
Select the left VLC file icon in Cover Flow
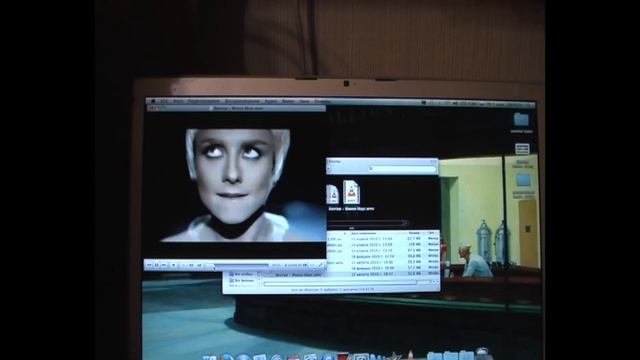[x=333, y=194]
